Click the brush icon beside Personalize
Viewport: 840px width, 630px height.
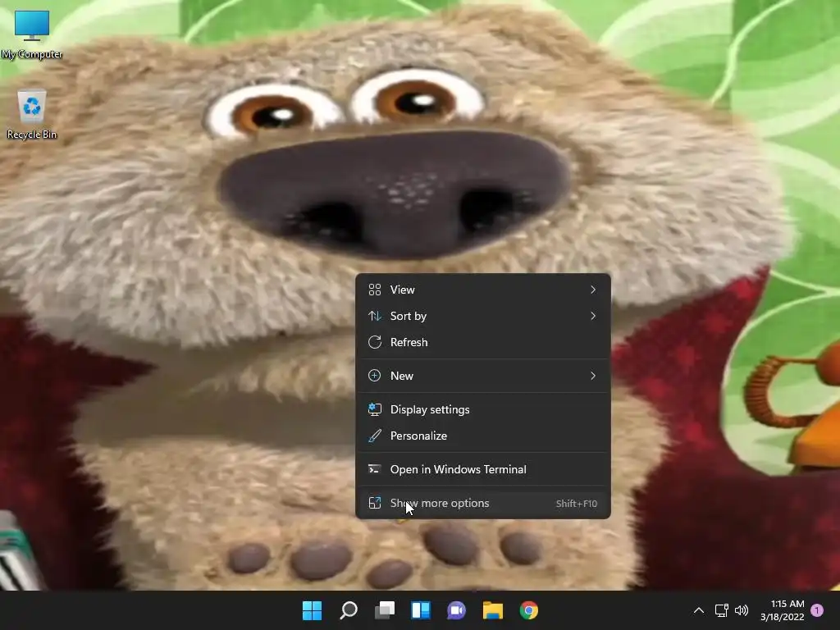coord(374,436)
